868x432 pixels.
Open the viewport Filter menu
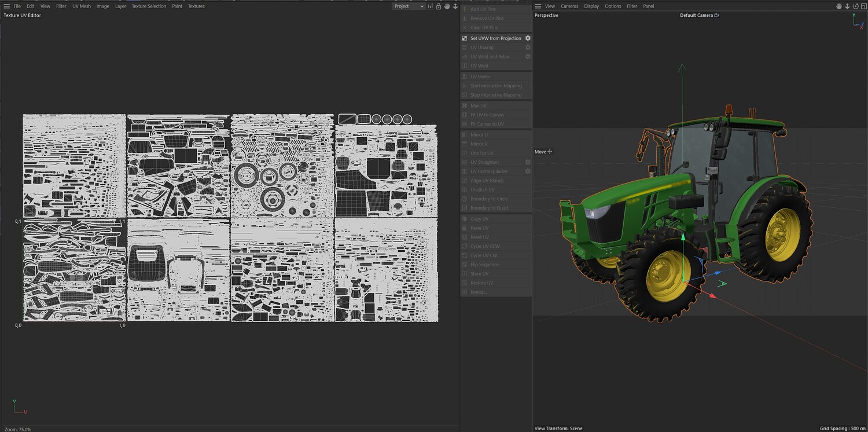tap(632, 6)
